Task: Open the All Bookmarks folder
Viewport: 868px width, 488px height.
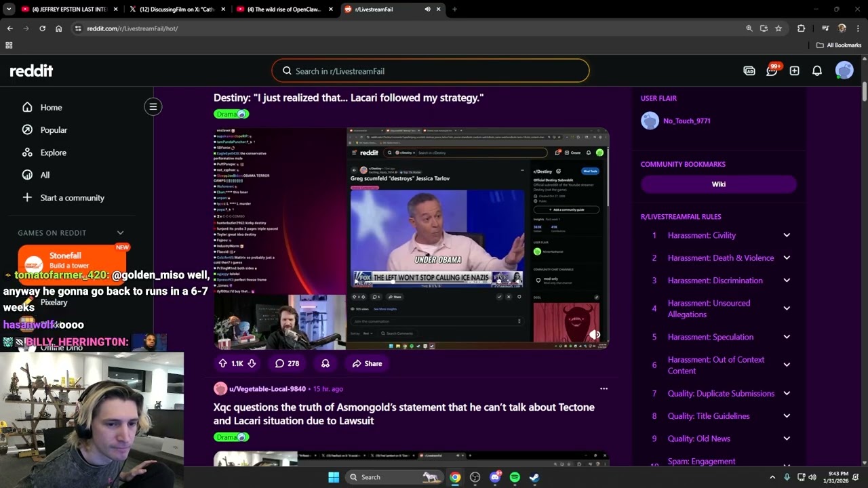Action: [x=839, y=45]
